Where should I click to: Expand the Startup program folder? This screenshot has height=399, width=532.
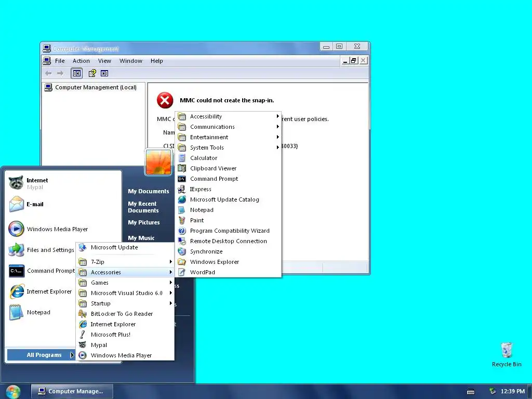pos(125,303)
